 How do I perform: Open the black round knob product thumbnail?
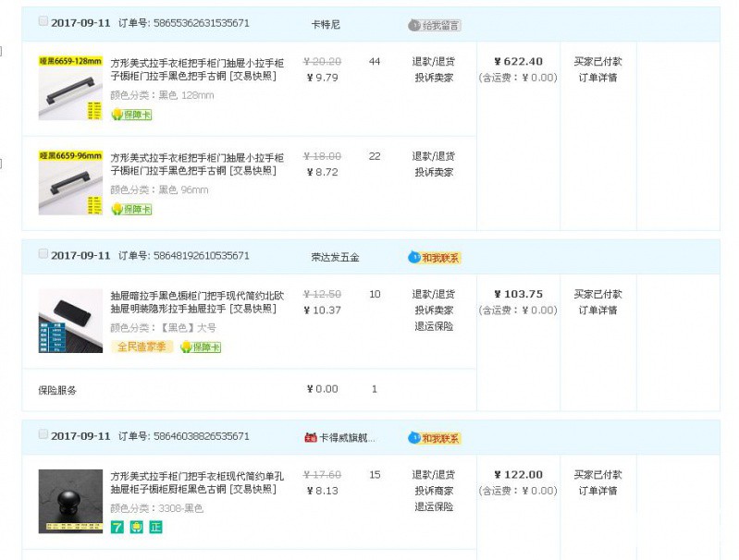[x=70, y=501]
